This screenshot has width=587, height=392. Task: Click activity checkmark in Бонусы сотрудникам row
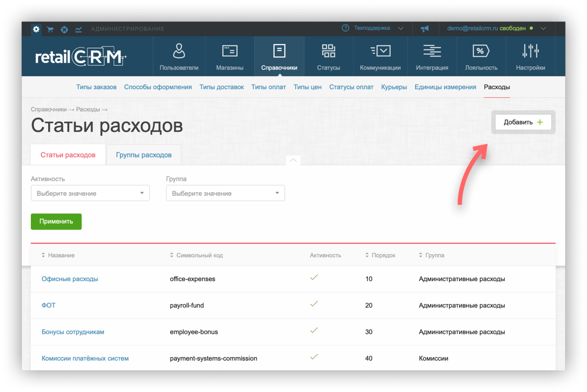point(314,331)
